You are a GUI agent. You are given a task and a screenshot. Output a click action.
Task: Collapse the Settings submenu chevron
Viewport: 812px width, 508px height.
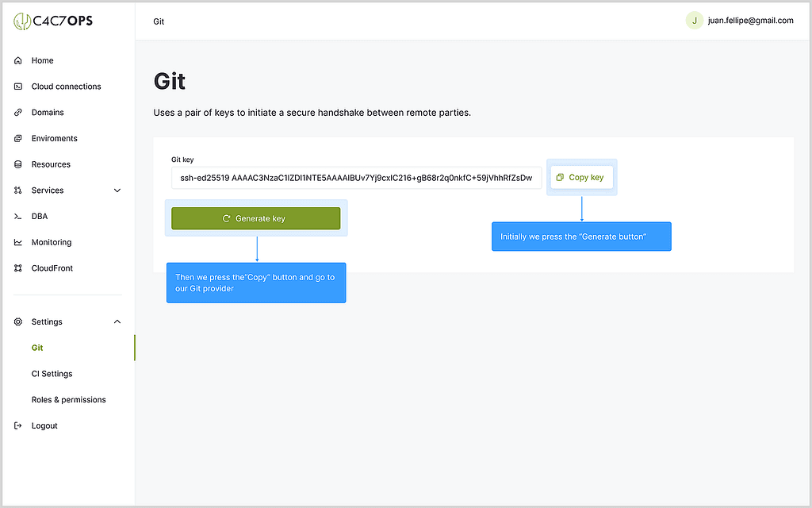point(117,322)
